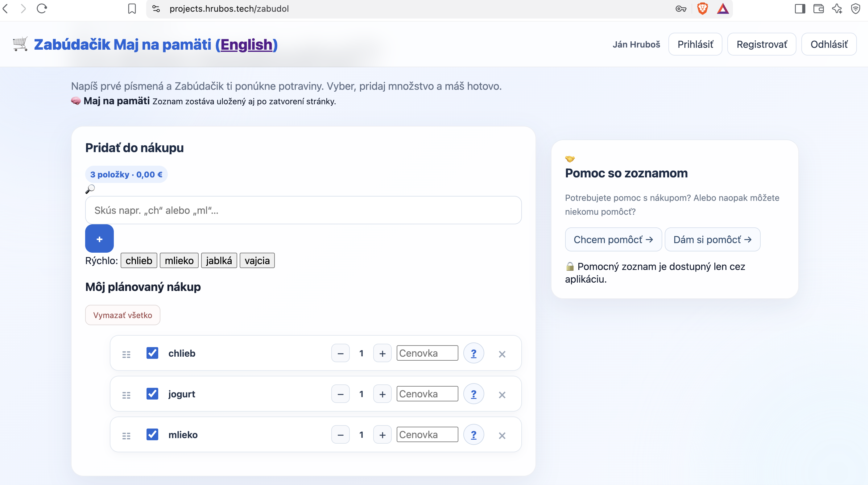Click the drag handle for chlieb

tap(126, 354)
